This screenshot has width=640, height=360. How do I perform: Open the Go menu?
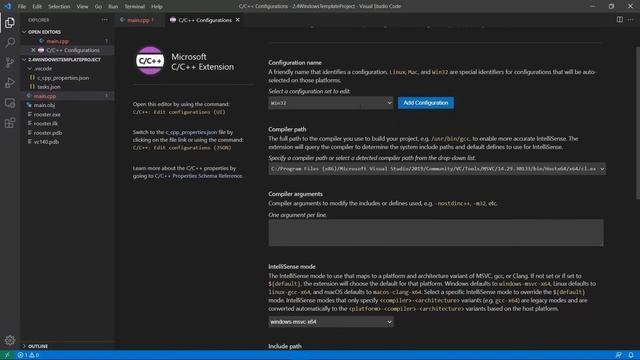(98, 7)
